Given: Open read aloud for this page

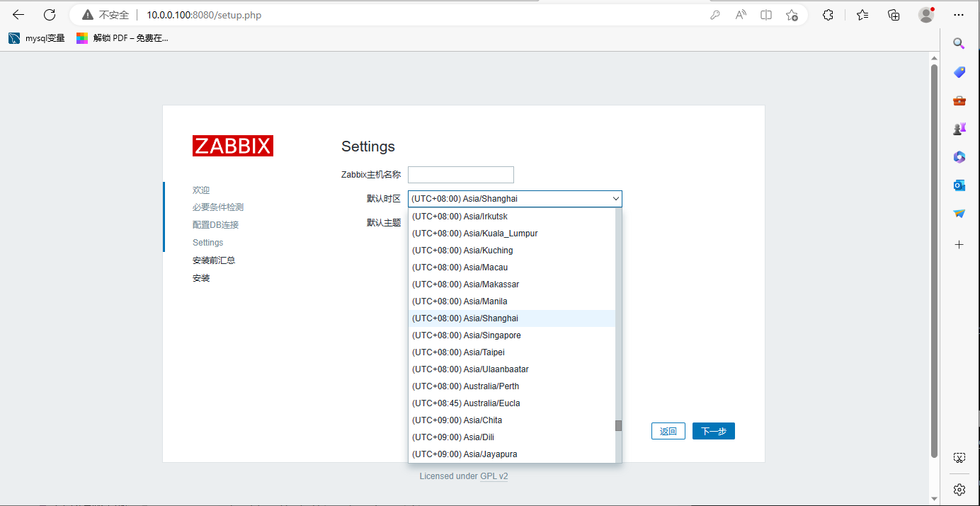Looking at the screenshot, I should click(741, 15).
